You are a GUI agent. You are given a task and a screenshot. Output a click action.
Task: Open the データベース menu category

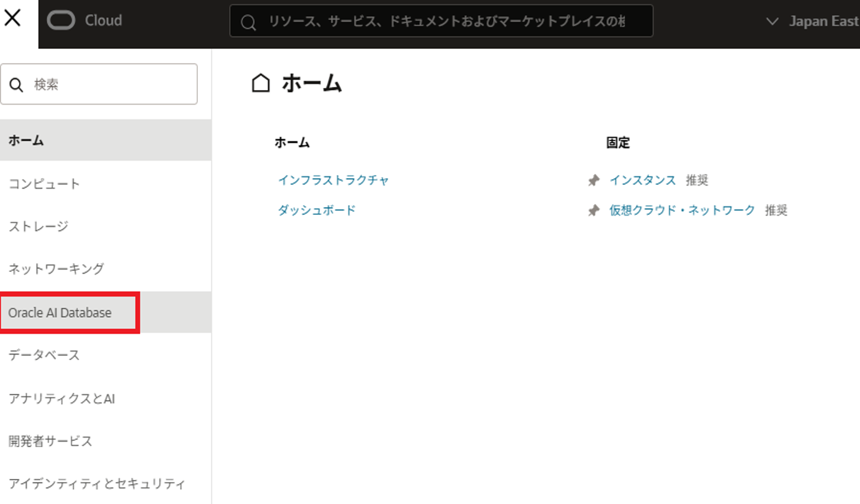pos(44,355)
